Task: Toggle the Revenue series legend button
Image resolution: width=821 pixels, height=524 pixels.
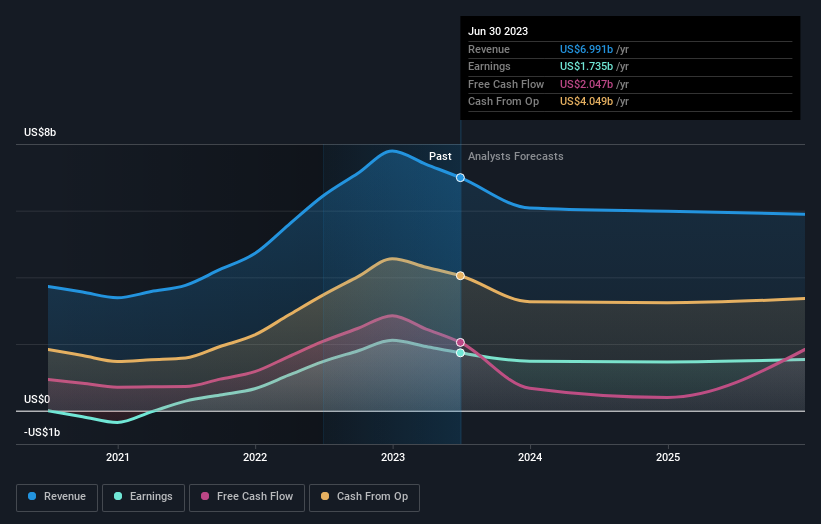Action: pyautogui.click(x=57, y=497)
